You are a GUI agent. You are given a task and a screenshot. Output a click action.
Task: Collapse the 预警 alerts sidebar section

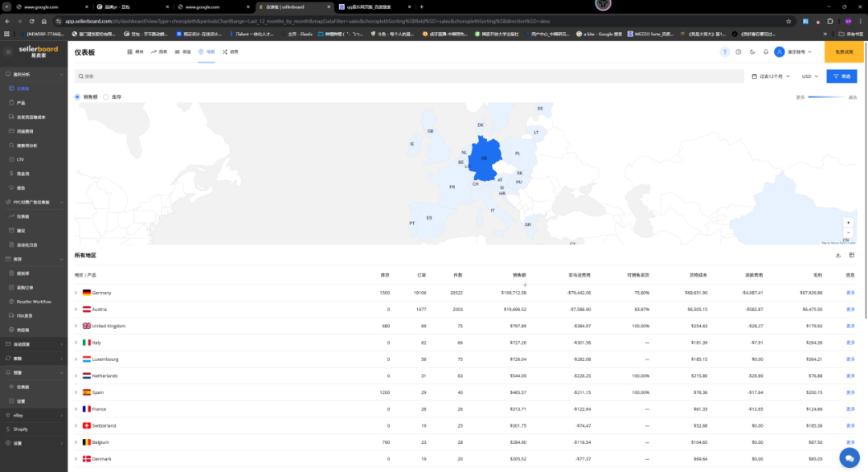tap(33, 372)
